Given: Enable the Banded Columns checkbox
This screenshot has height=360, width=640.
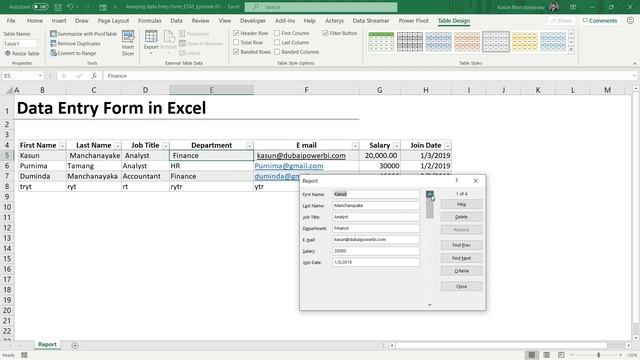Looking at the screenshot, I should (277, 52).
